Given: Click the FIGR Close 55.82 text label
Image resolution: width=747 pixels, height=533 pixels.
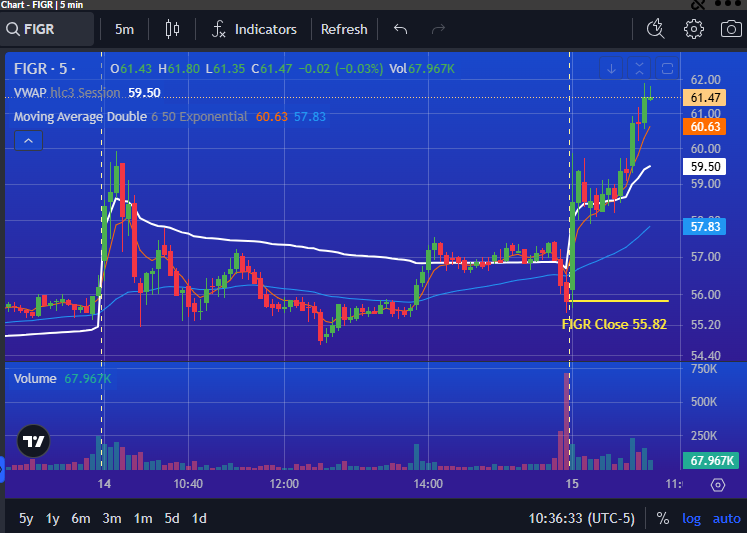Looking at the screenshot, I should (x=614, y=324).
